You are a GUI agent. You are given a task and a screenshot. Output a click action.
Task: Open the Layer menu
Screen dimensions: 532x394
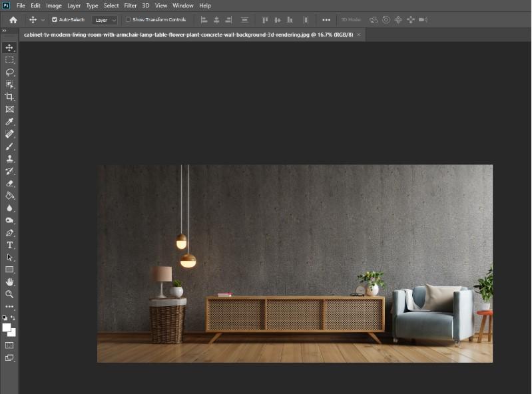(x=74, y=6)
